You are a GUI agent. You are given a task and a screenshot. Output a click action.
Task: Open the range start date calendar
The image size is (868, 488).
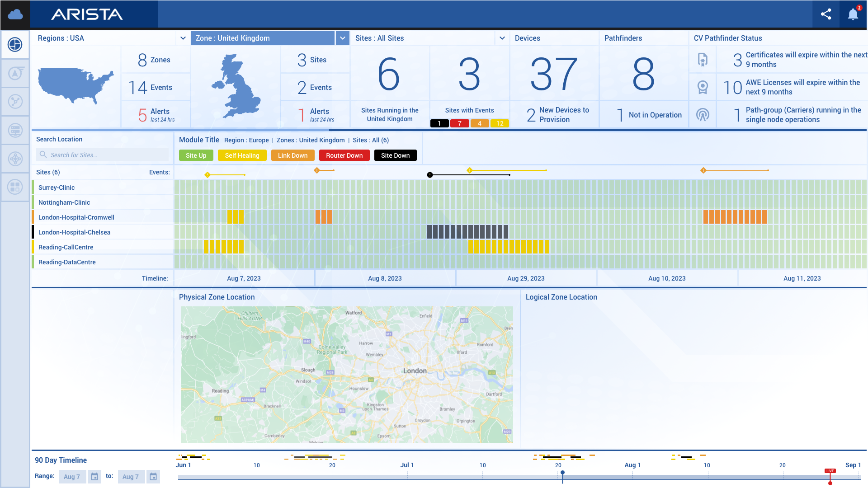point(94,477)
